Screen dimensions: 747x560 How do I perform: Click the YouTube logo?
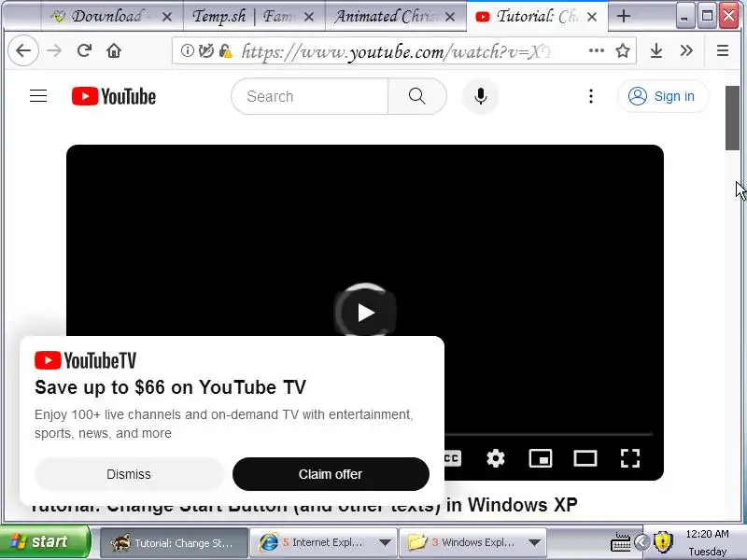[114, 96]
